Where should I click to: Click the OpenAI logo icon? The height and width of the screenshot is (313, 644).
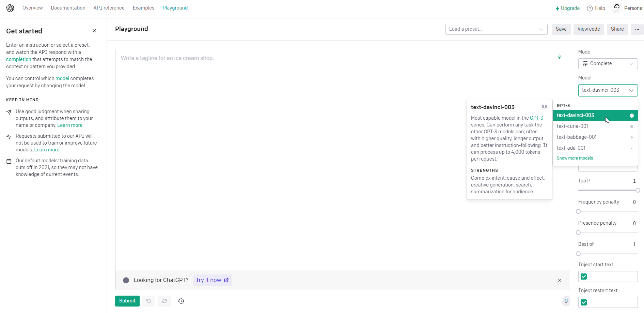pyautogui.click(x=10, y=8)
